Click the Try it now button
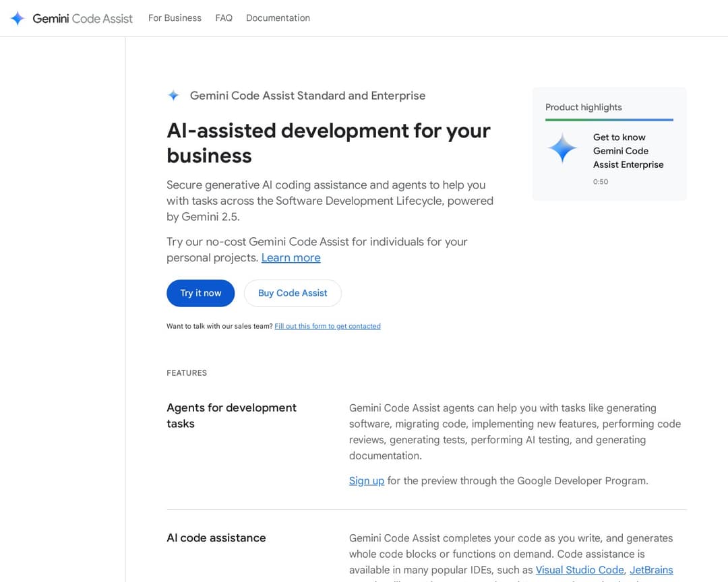Image resolution: width=728 pixels, height=582 pixels. click(201, 293)
